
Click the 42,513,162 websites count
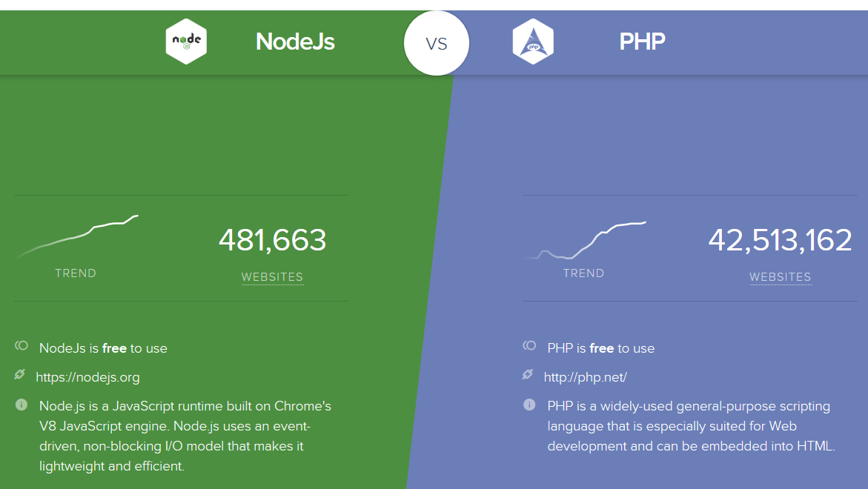pos(780,240)
